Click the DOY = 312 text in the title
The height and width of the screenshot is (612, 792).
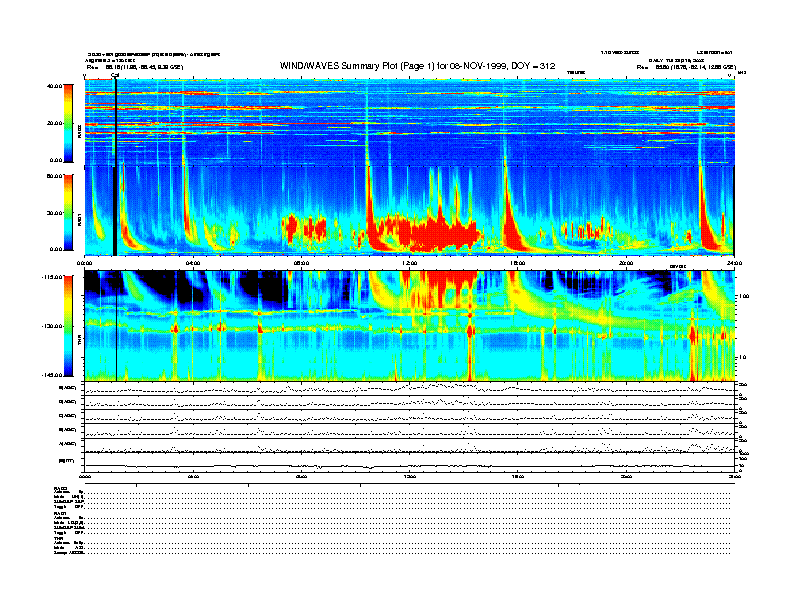pos(533,66)
